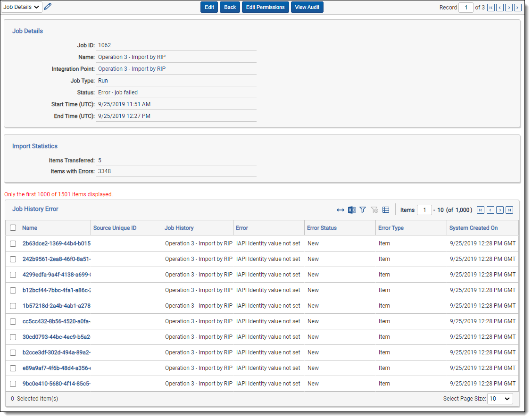Image resolution: width=532 pixels, height=419 pixels.
Task: Open Integration Point link Operation 3
Action: [132, 69]
